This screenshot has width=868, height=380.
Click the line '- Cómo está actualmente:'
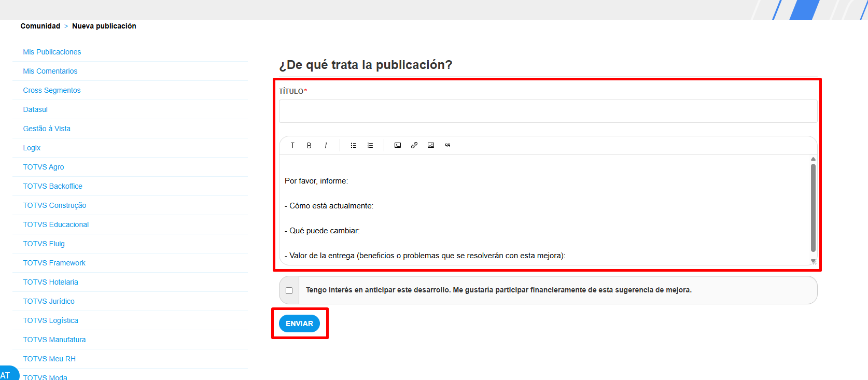(329, 206)
